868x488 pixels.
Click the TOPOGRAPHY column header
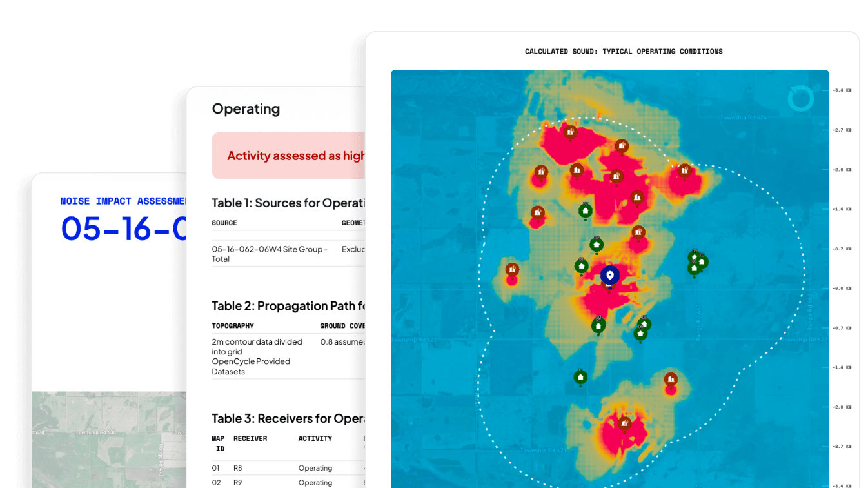pyautogui.click(x=233, y=326)
